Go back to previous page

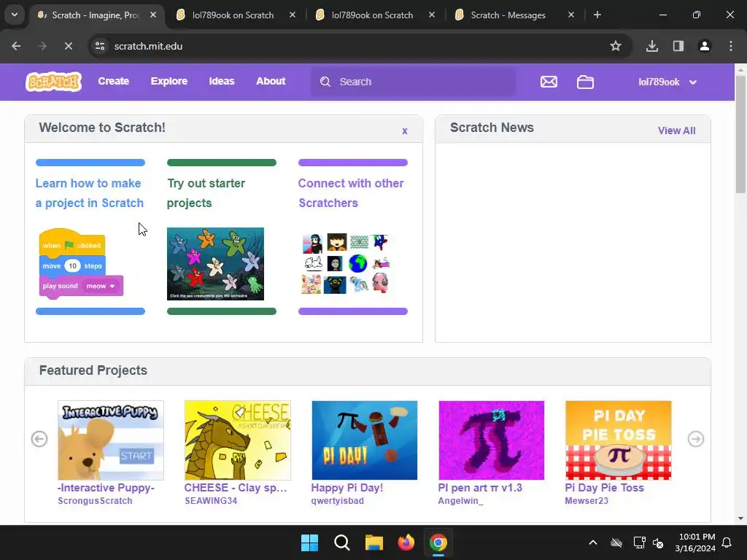pos(16,46)
